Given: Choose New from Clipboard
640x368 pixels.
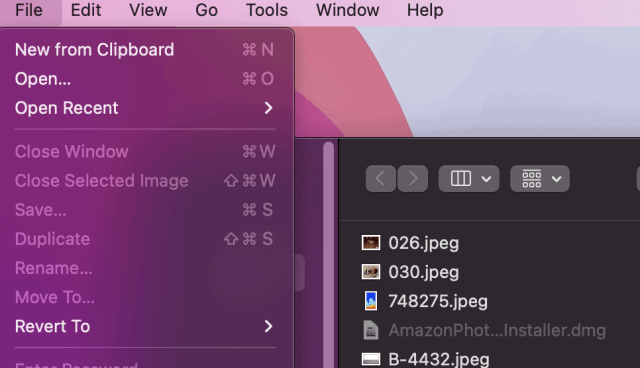Looking at the screenshot, I should (x=145, y=50).
